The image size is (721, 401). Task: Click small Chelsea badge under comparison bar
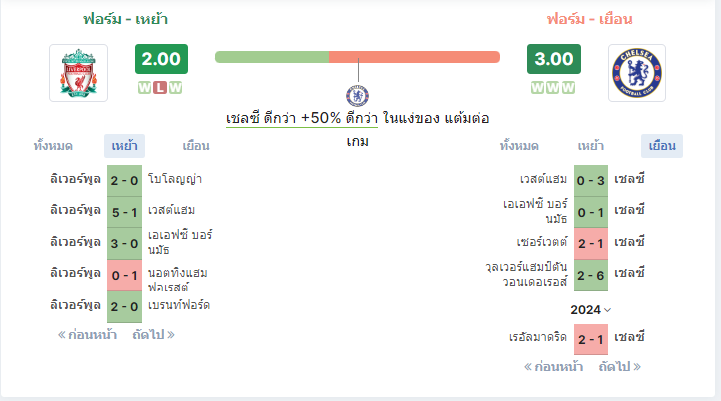(357, 96)
